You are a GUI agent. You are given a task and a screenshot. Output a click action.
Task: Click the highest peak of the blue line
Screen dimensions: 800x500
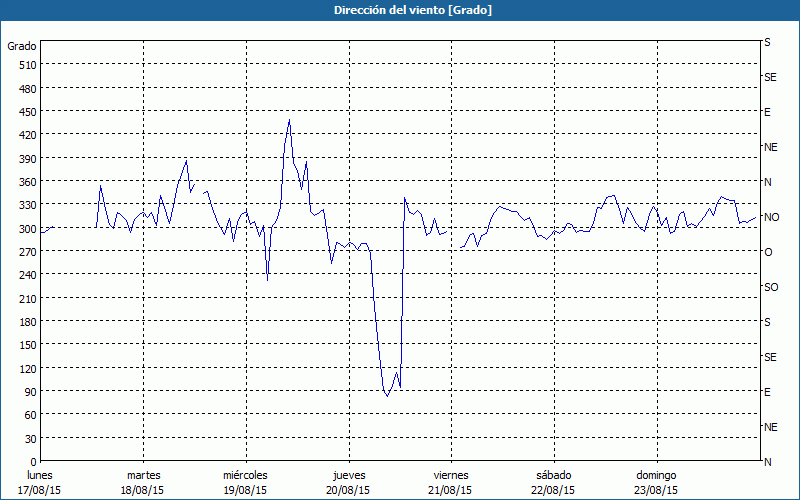tap(289, 121)
